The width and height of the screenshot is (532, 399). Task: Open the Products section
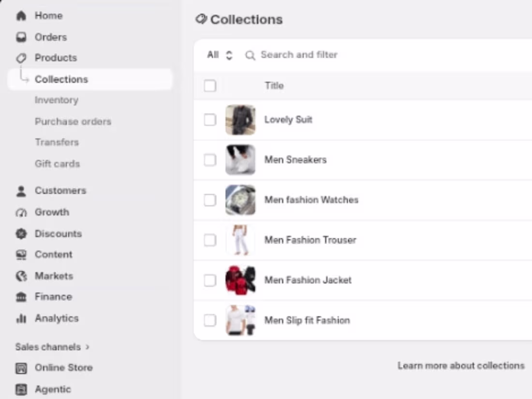(56, 58)
